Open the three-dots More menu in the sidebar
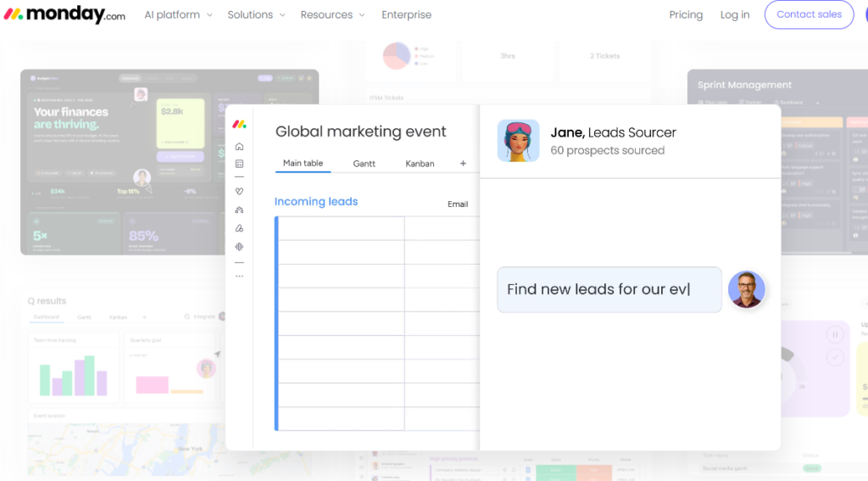 pos(239,276)
